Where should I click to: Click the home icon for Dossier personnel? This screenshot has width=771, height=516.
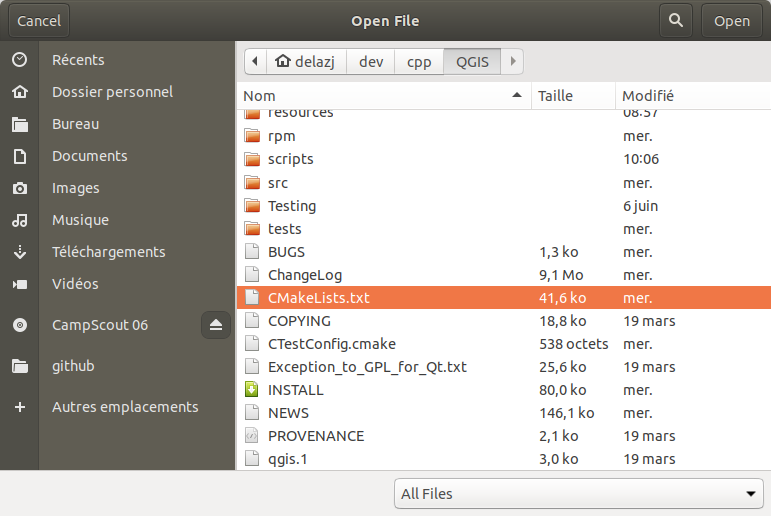click(x=19, y=92)
